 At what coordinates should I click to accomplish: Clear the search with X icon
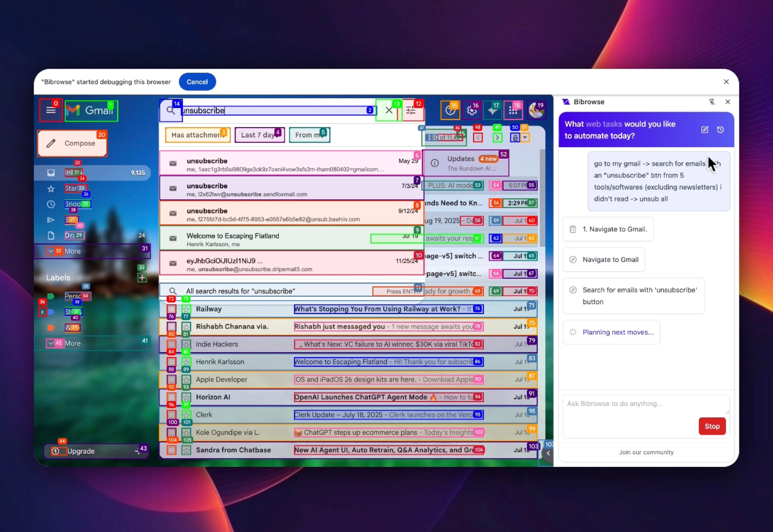pos(389,110)
